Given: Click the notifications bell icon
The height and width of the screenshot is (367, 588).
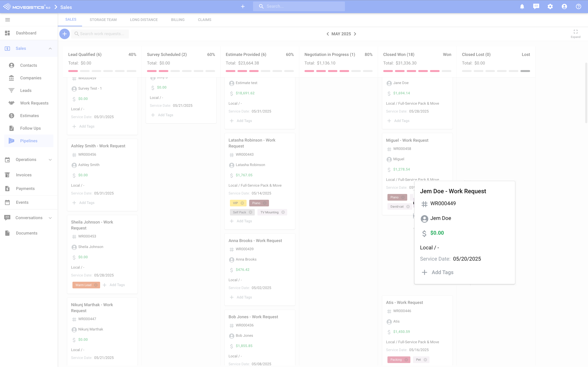Looking at the screenshot, I should click(522, 7).
